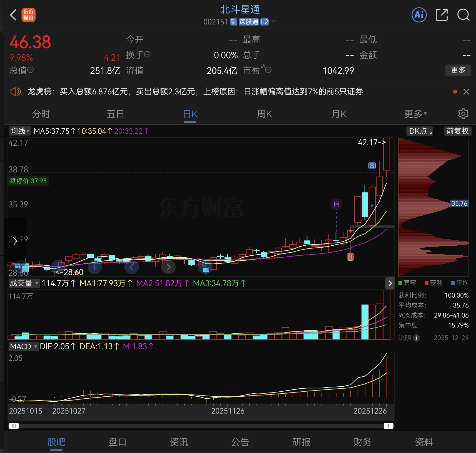Open the MACD indicator dropdown

point(23,346)
